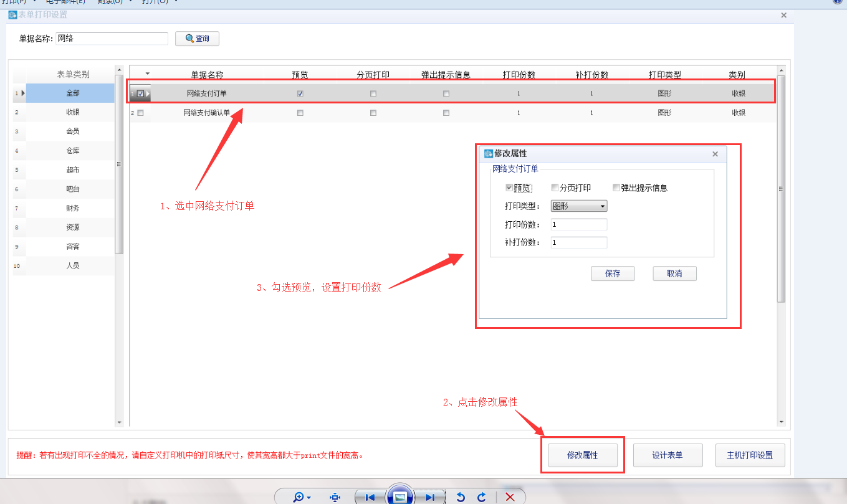
Task: Check 预览 in the 修改属性 dialog
Action: coord(510,188)
